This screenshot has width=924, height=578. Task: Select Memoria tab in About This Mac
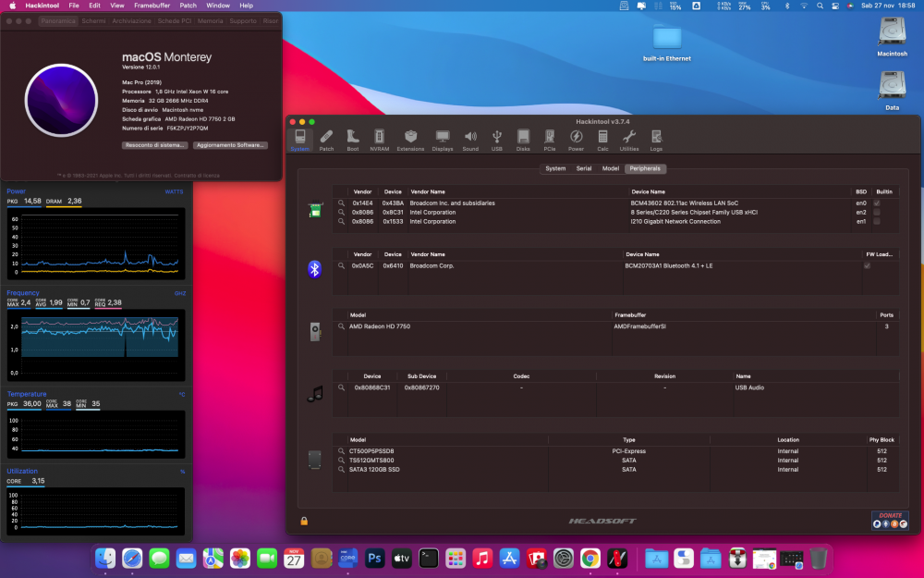[211, 20]
